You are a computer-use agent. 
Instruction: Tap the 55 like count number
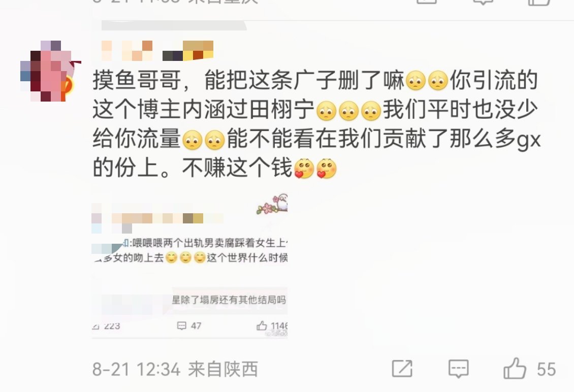pyautogui.click(x=546, y=369)
